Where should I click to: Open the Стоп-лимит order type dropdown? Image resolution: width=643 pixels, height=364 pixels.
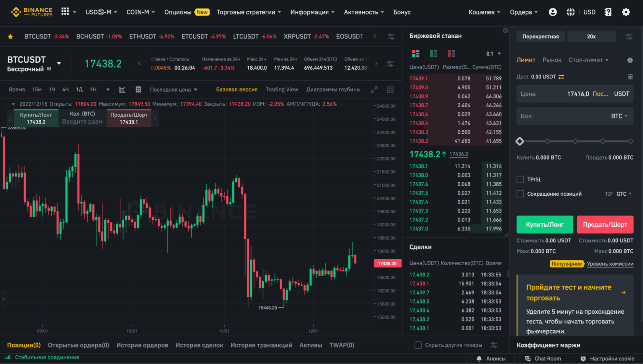pyautogui.click(x=589, y=60)
